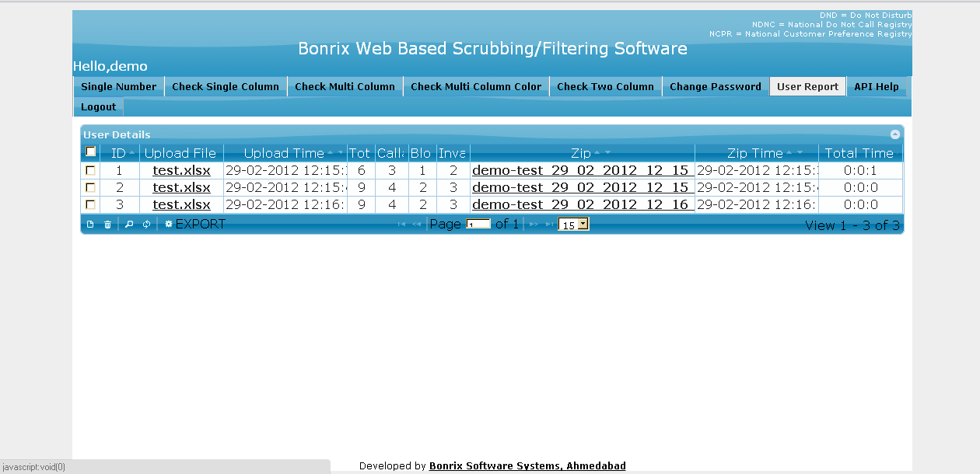Click the User Details panel title
This screenshot has height=474, width=980.
coord(117,134)
